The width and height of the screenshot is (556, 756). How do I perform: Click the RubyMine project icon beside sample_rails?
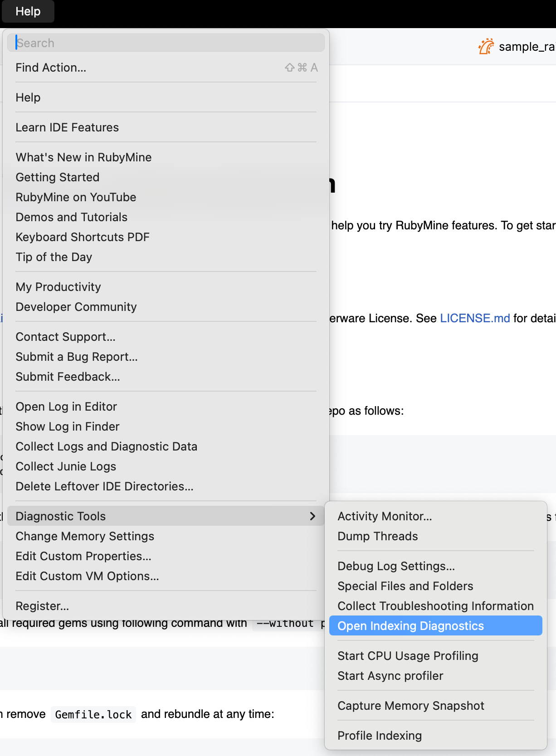click(486, 47)
